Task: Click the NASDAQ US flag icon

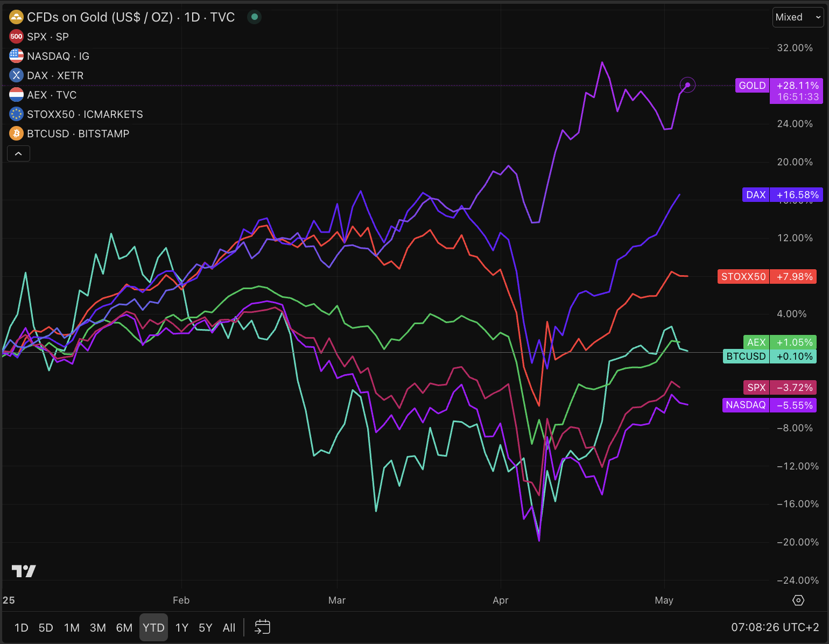Action: 17,56
